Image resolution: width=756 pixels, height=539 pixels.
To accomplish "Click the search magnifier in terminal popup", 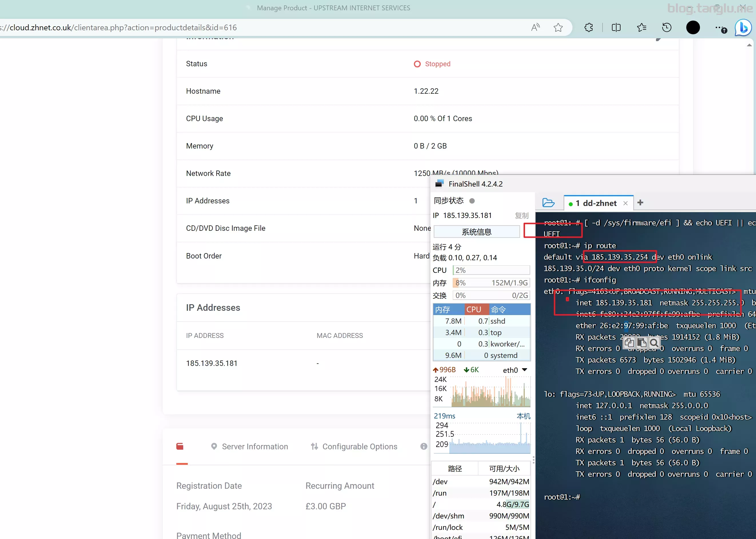I will (x=654, y=342).
